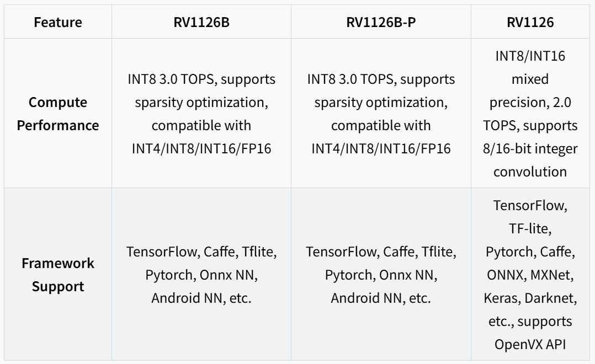Click "Keras, Darknet" text in RV1126 column
The height and width of the screenshot is (364, 595).
click(530, 298)
